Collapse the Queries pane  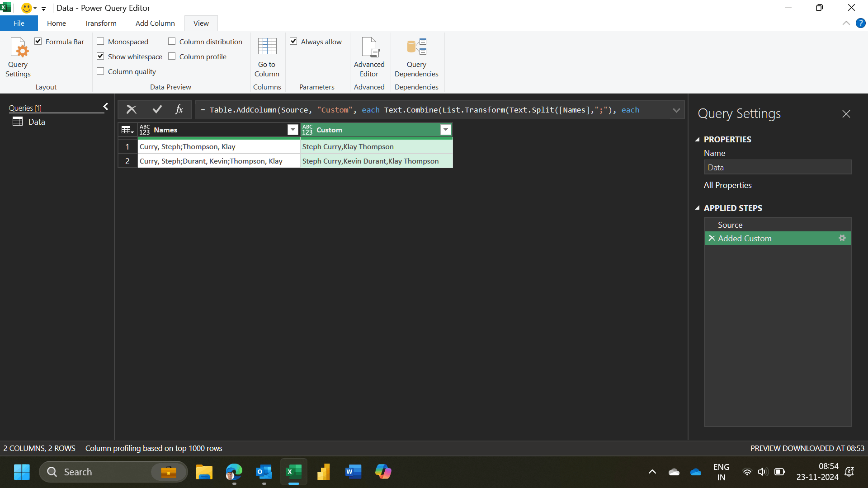point(106,107)
